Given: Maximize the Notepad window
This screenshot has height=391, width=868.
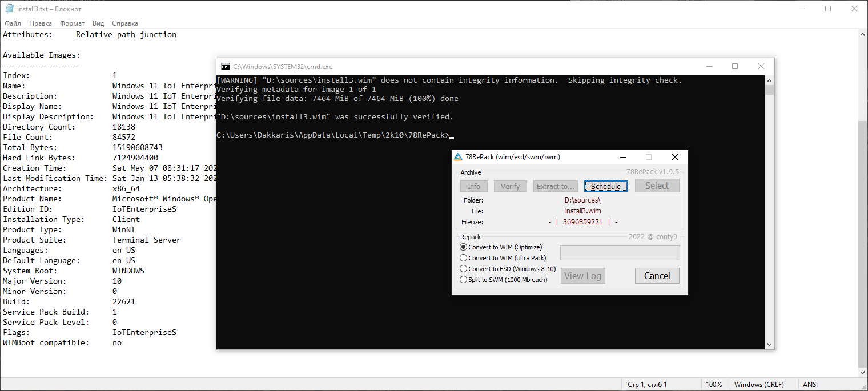Looking at the screenshot, I should click(x=828, y=9).
